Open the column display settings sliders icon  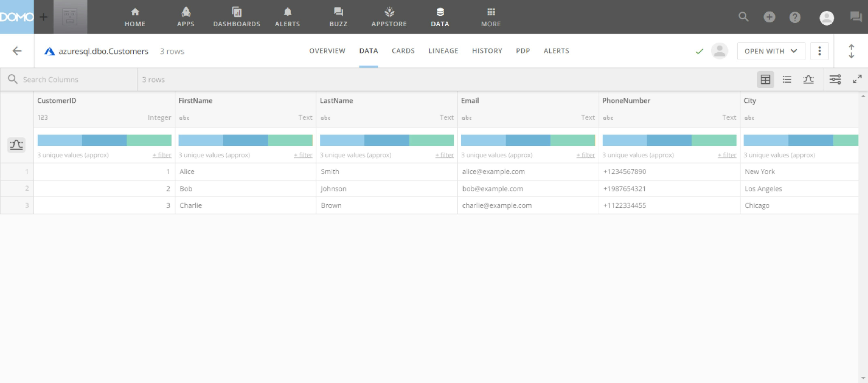pyautogui.click(x=835, y=79)
